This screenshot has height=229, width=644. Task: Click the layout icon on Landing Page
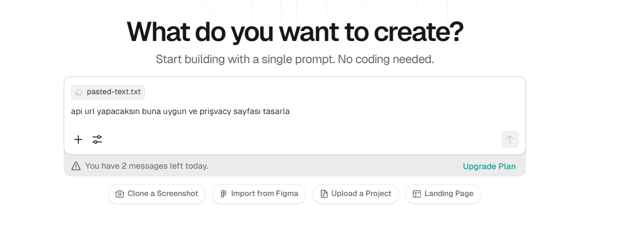click(417, 194)
